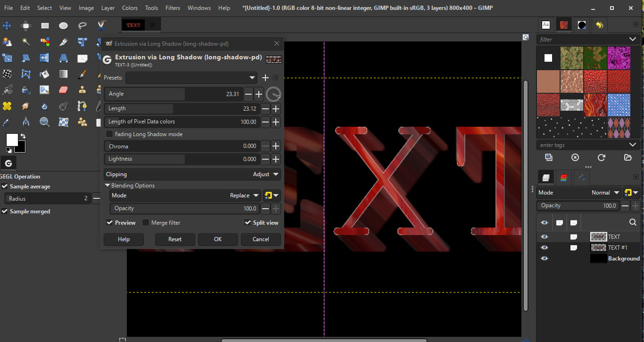Hide the Background layer
Viewport: 644px width, 342px height.
pyautogui.click(x=545, y=258)
